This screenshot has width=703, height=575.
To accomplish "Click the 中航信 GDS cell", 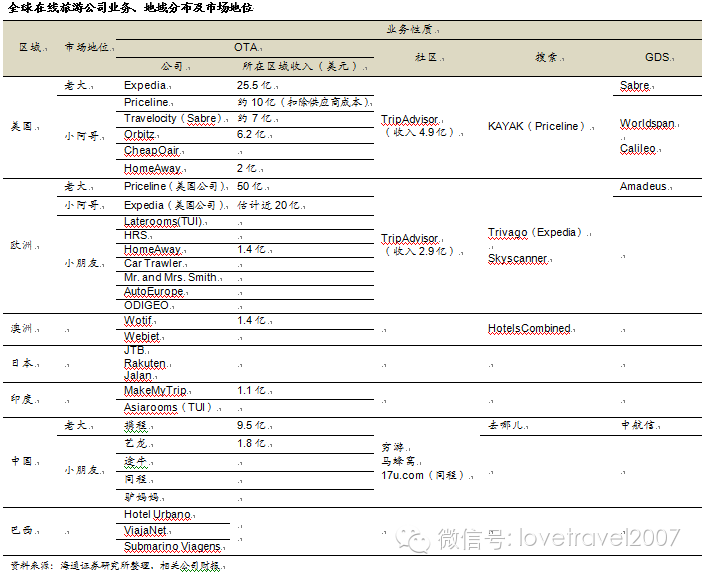I will (638, 425).
